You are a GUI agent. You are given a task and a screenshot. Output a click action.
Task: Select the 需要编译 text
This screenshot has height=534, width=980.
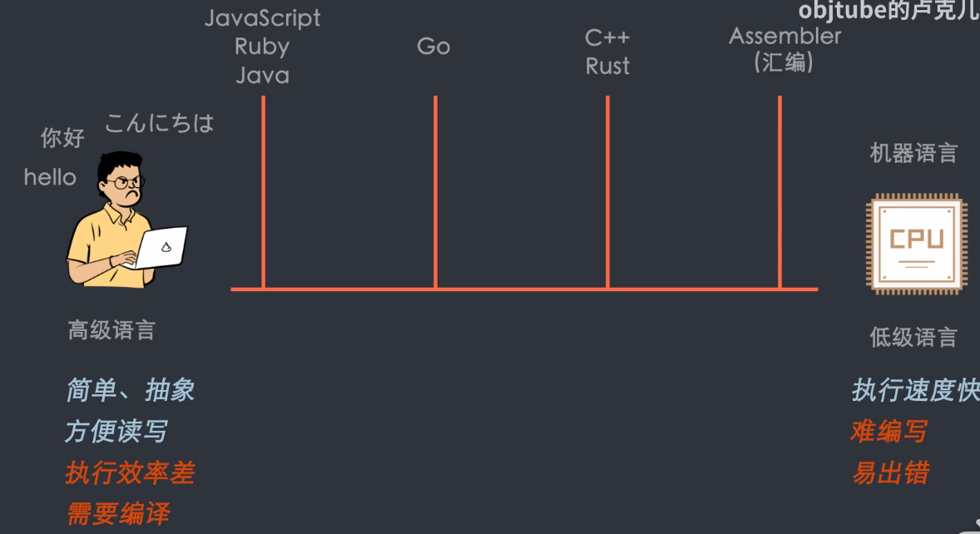click(117, 514)
